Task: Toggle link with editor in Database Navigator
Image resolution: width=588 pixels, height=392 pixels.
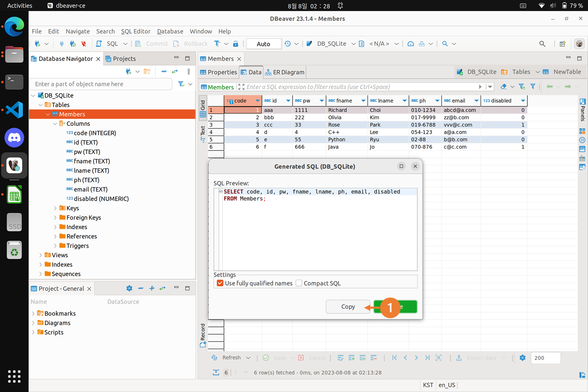Action: click(x=175, y=71)
